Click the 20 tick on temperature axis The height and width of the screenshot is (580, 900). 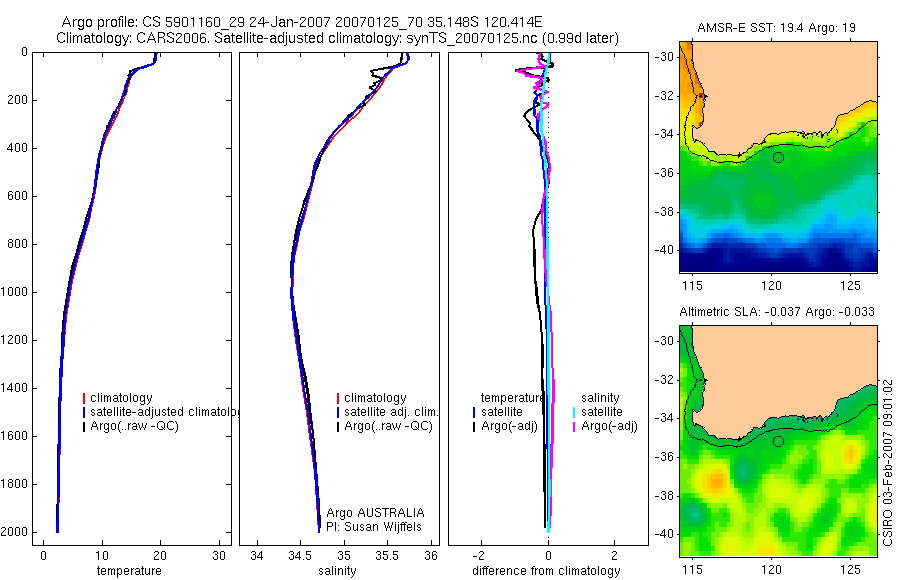(x=160, y=555)
